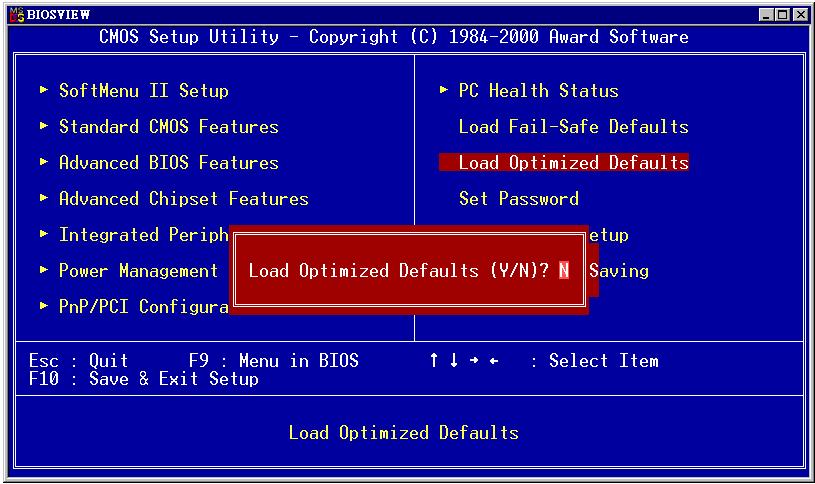The width and height of the screenshot is (815, 484).
Task: Click Load Optimized Defaults description at bottom
Action: click(403, 433)
